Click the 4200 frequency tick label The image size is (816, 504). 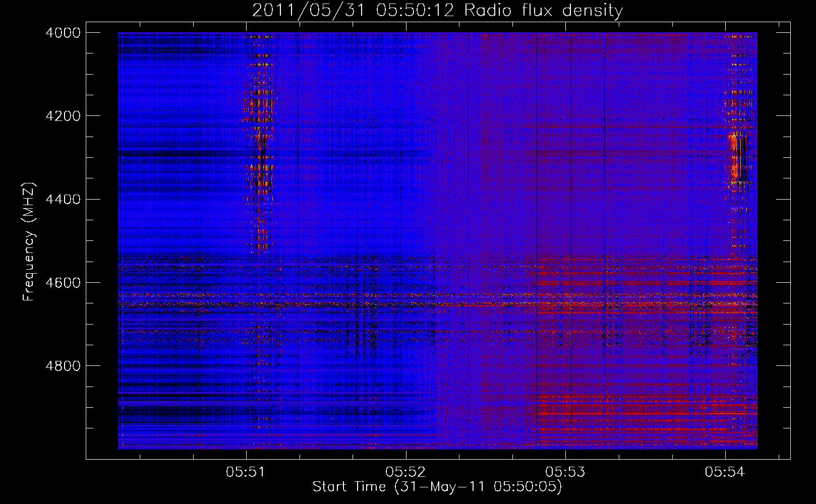click(x=63, y=116)
